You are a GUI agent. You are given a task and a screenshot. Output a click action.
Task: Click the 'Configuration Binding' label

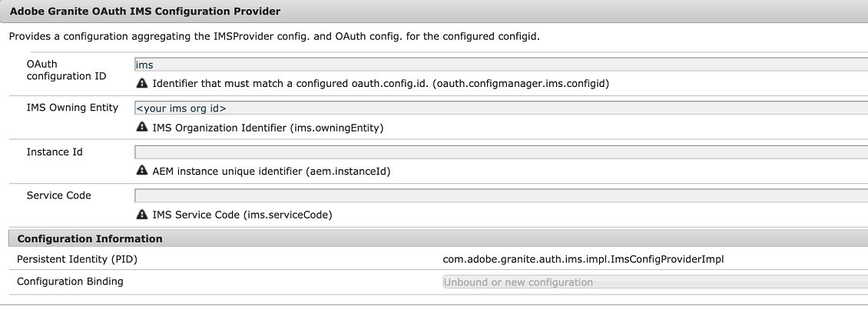70,282
